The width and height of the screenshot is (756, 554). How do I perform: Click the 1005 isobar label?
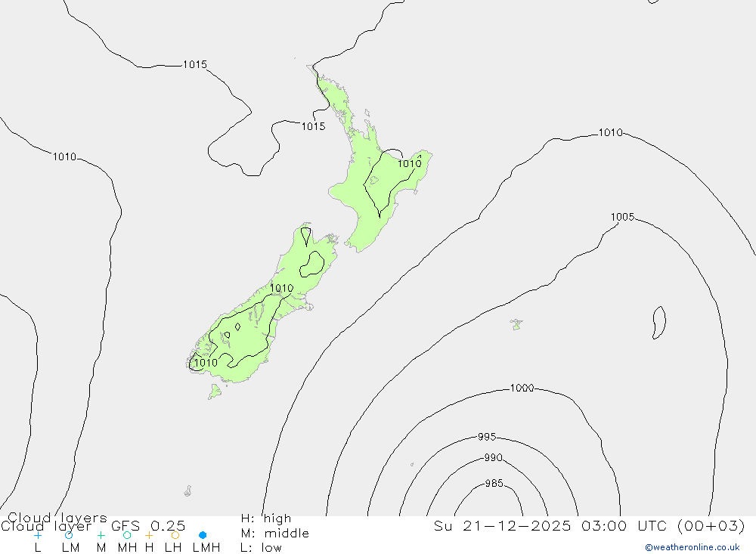tap(622, 217)
